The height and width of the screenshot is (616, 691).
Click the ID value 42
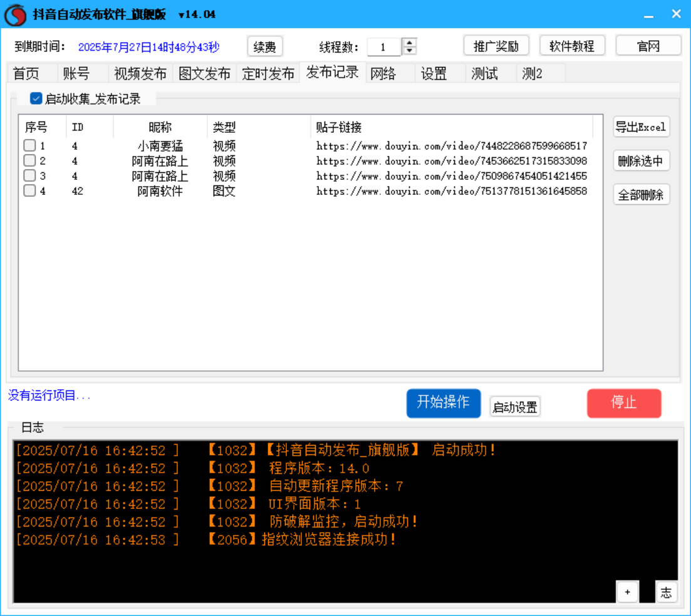click(78, 191)
